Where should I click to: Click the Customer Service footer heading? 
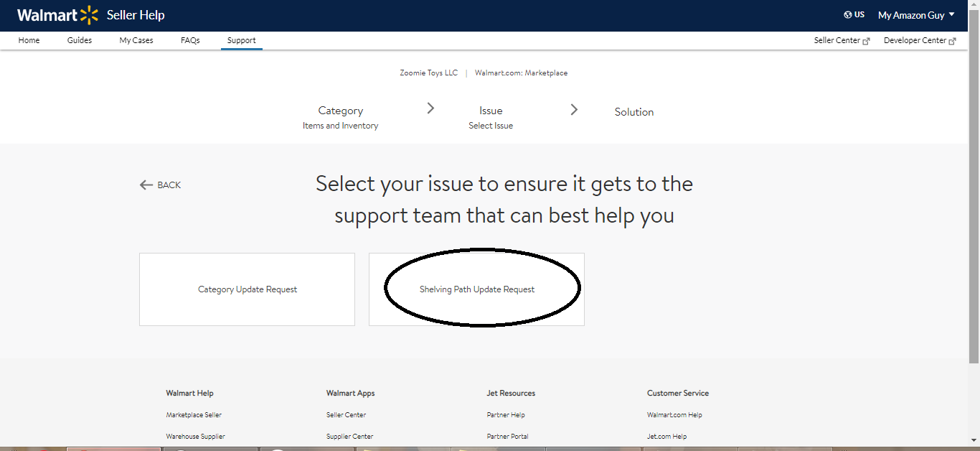click(x=678, y=394)
